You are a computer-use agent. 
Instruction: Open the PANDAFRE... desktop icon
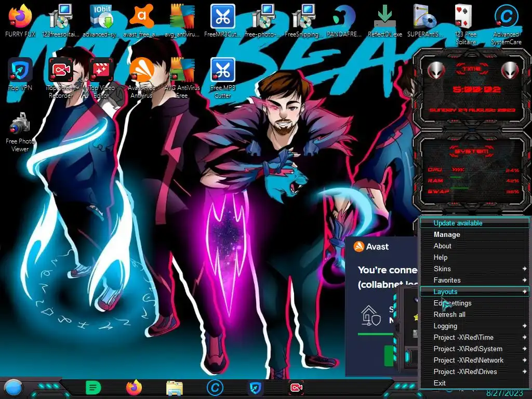(x=344, y=20)
